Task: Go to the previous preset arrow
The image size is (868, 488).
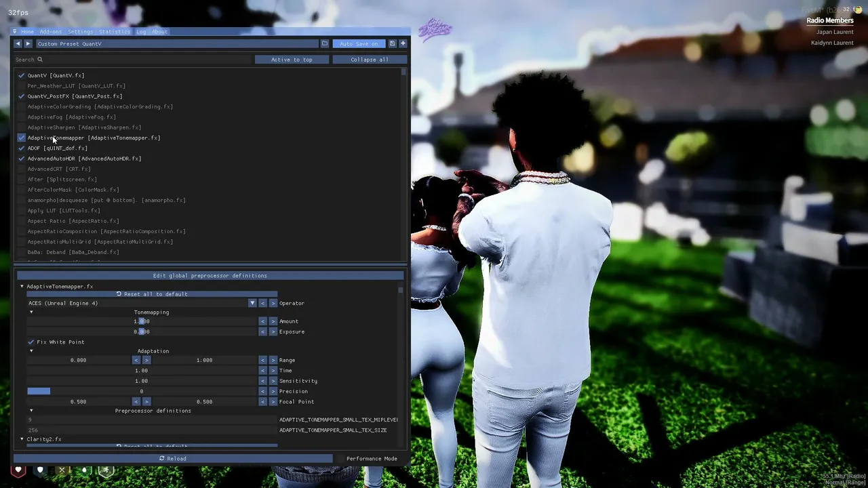Action: click(x=18, y=43)
